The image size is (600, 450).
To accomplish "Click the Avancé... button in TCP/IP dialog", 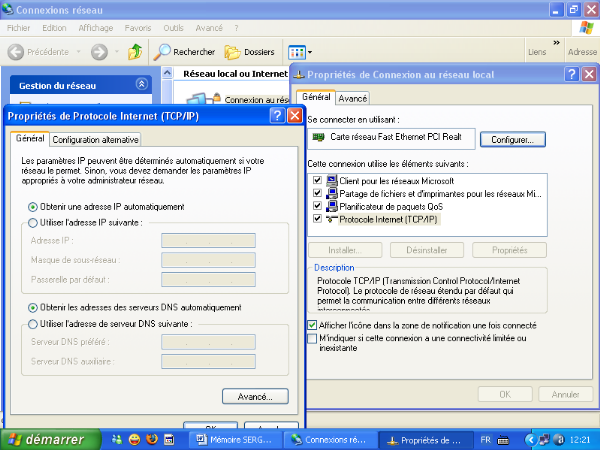I will coord(255,396).
